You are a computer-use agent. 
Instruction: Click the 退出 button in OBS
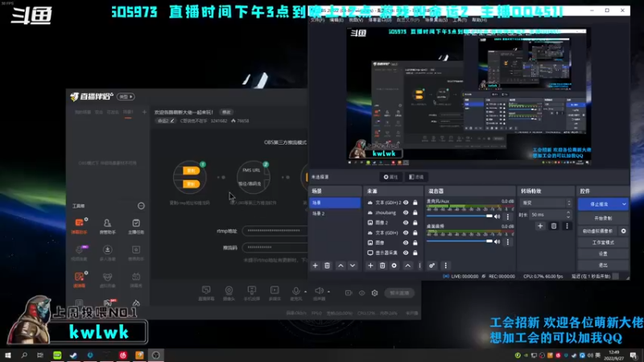pos(603,265)
